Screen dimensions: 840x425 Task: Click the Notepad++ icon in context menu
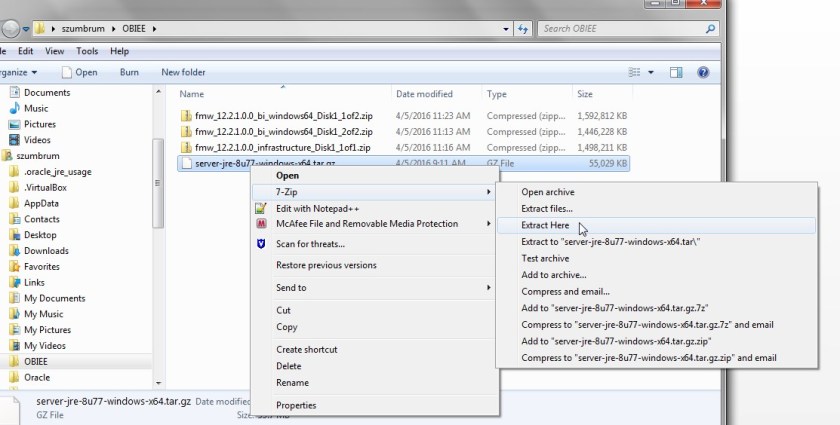[x=260, y=208]
